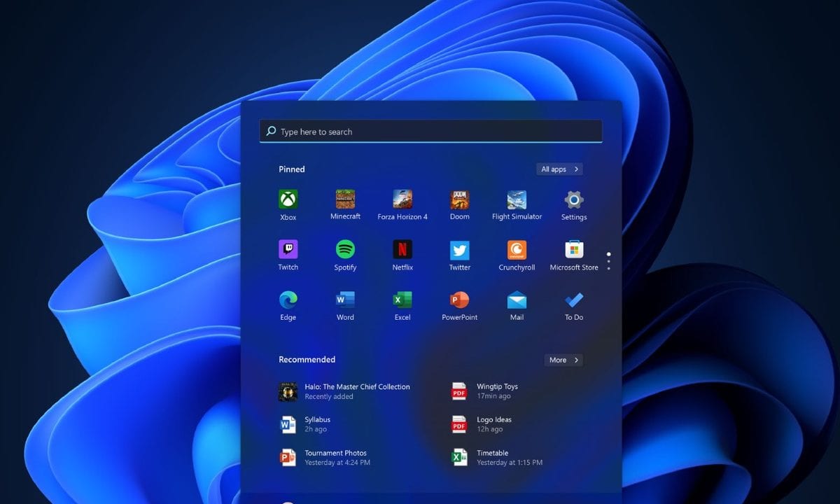Click the 'Recently added' label under Halo
Viewport: 840px width, 504px height.
tap(329, 397)
